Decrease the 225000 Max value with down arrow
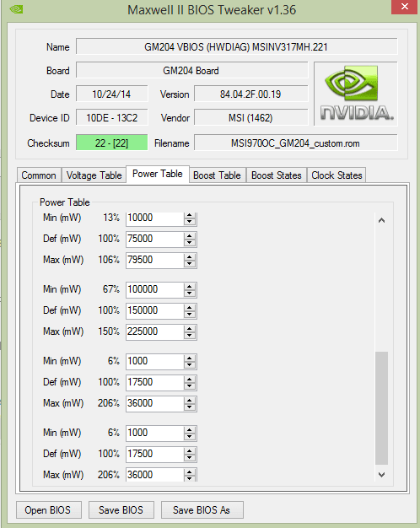420x528 pixels. (190, 336)
